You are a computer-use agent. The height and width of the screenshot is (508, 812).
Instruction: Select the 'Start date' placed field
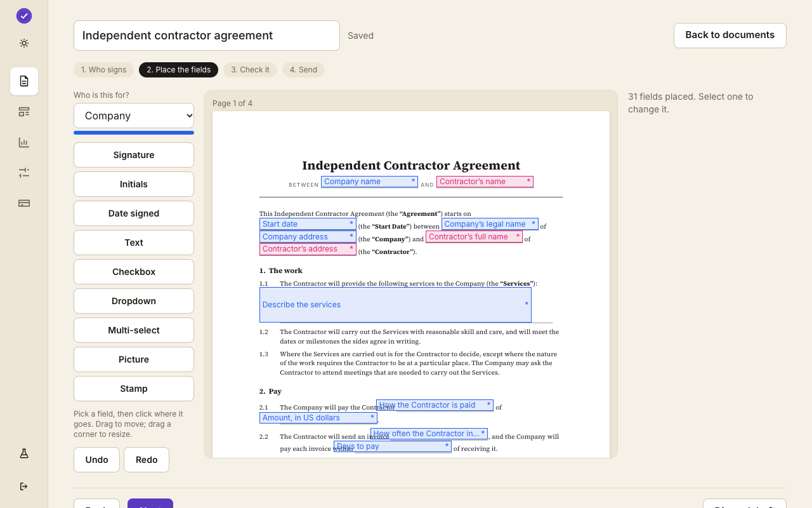coord(308,224)
